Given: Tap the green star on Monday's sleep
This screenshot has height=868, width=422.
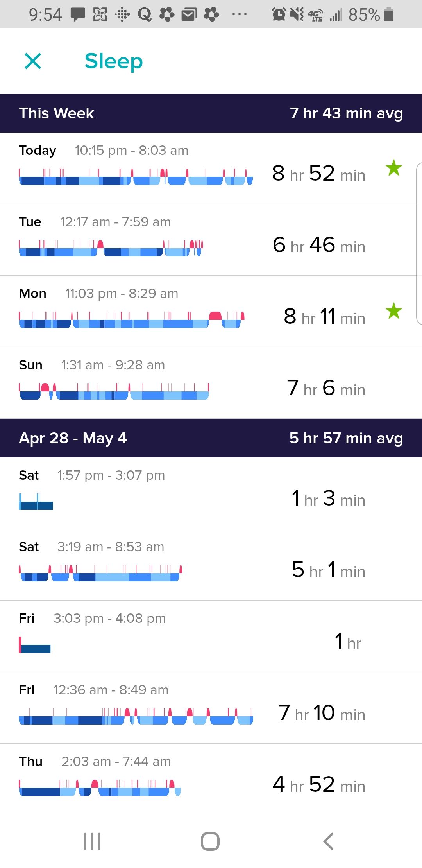Looking at the screenshot, I should click(x=393, y=311).
